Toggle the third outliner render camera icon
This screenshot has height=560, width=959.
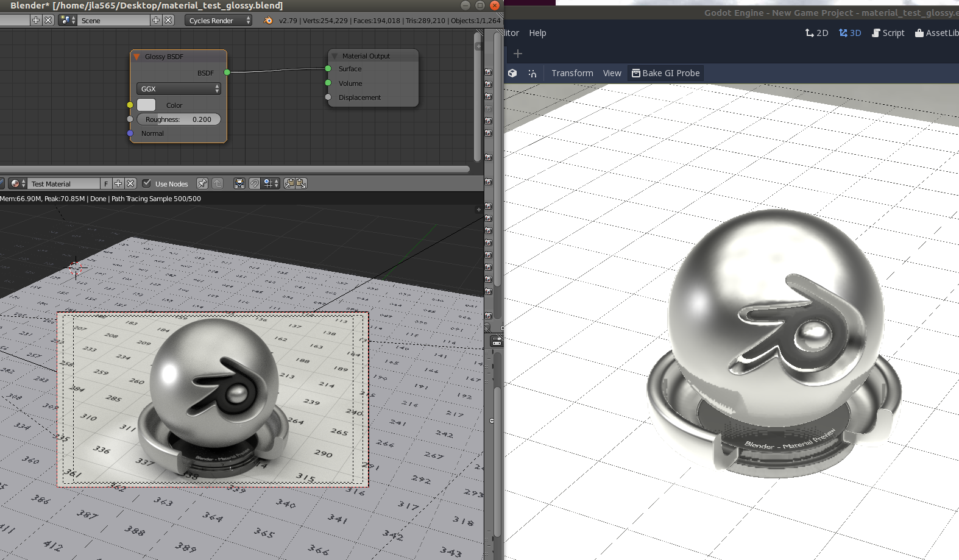488,96
